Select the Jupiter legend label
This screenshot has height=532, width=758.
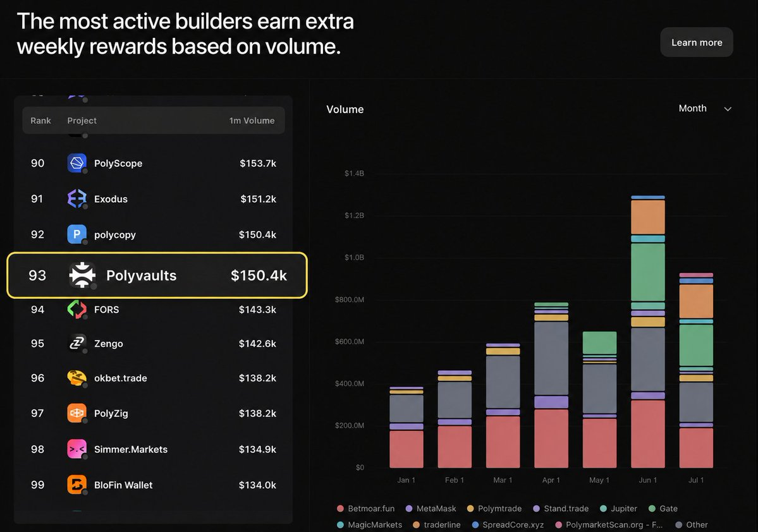[x=624, y=509]
